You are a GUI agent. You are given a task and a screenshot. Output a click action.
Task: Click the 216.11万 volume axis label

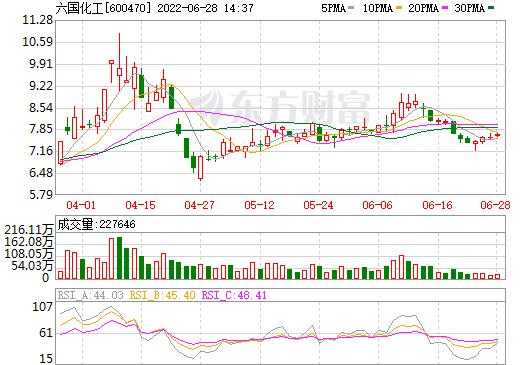pos(29,230)
